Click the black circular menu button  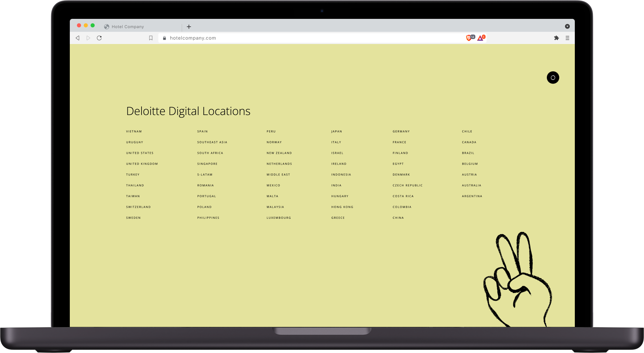coord(553,78)
